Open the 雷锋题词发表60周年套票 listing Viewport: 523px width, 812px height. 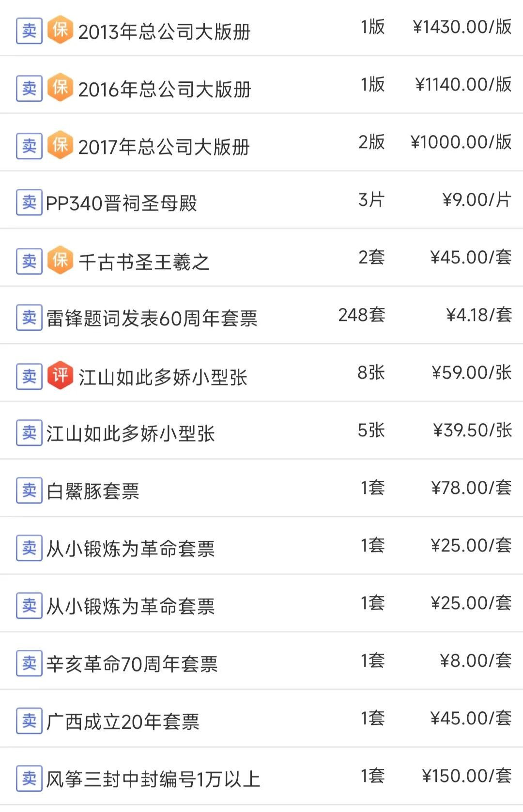point(152,319)
